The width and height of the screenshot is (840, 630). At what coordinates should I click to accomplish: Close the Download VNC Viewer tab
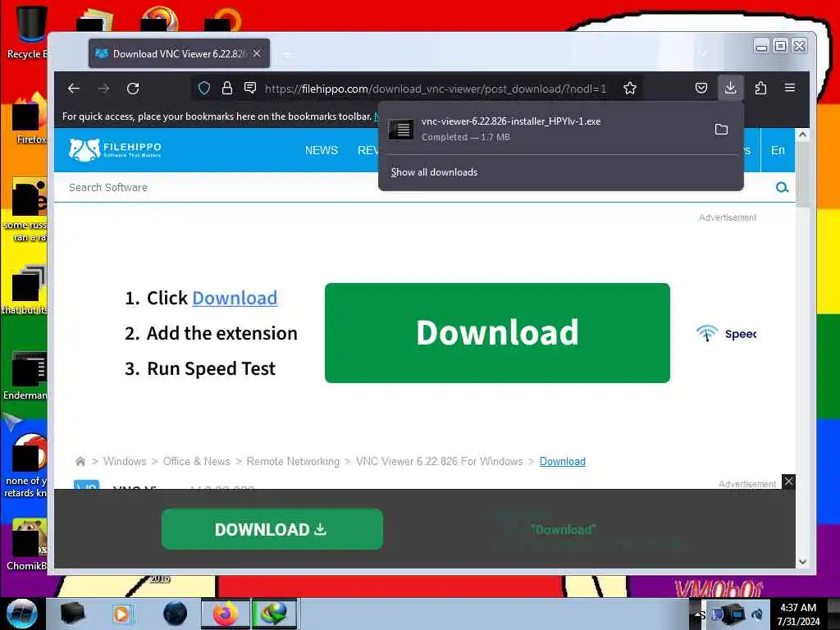click(x=257, y=53)
